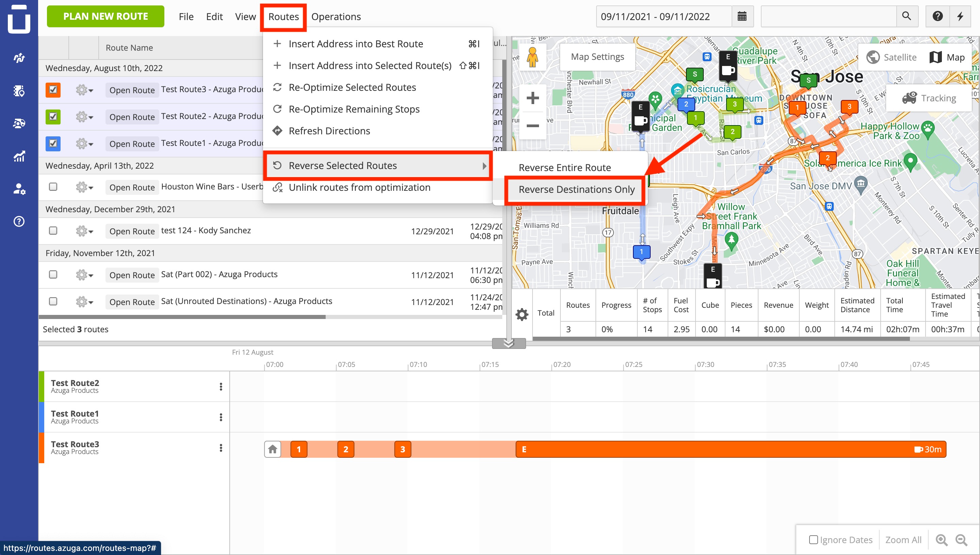
Task: Open three-dot menu for Test Route2
Action: [221, 387]
